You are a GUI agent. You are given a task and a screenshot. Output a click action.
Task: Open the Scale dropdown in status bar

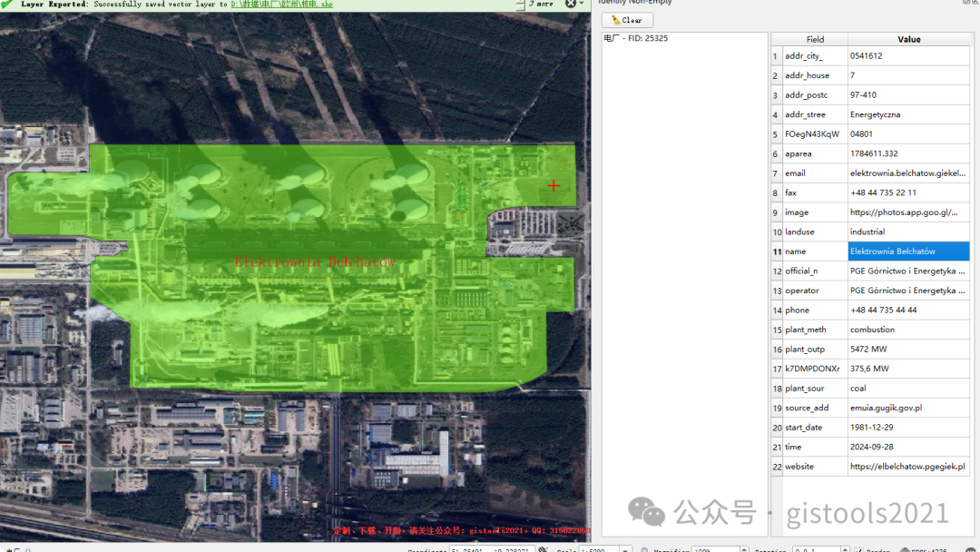tap(625, 549)
